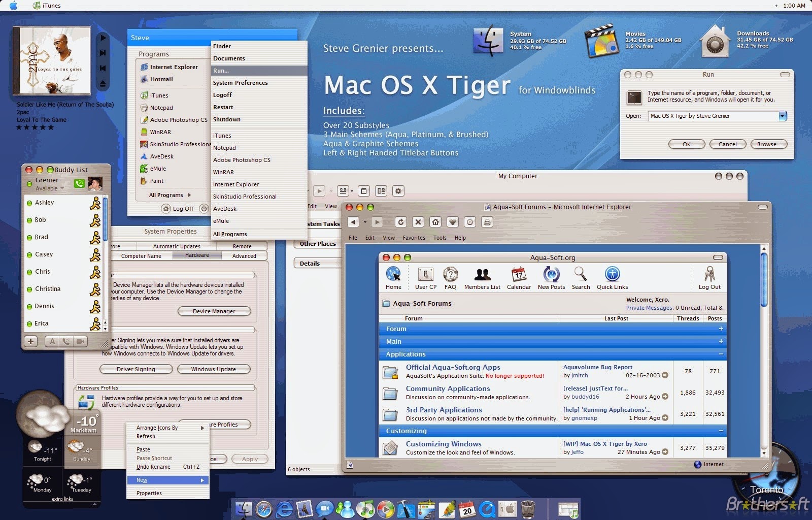Play track in iTunes album widget
Image resolution: width=812 pixels, height=520 pixels.
pyautogui.click(x=103, y=38)
